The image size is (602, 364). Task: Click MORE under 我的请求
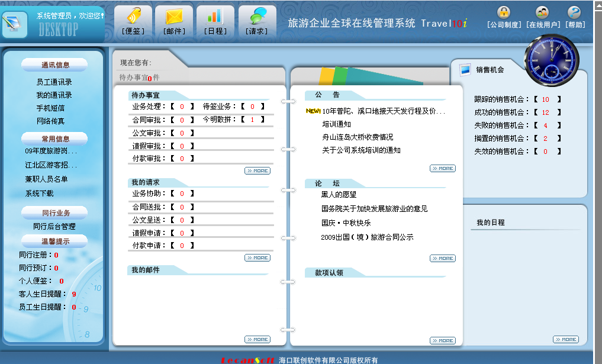pos(257,257)
